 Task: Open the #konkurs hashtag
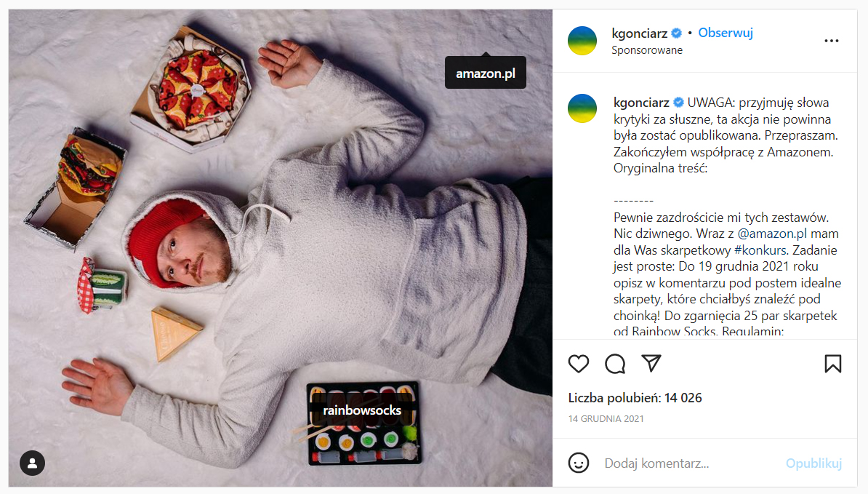760,250
